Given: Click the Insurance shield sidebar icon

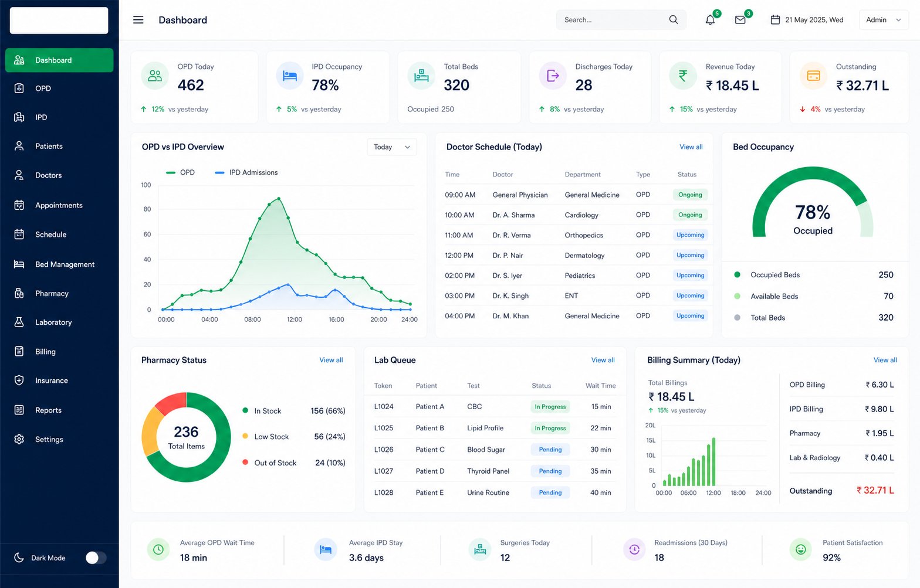Looking at the screenshot, I should (x=19, y=380).
